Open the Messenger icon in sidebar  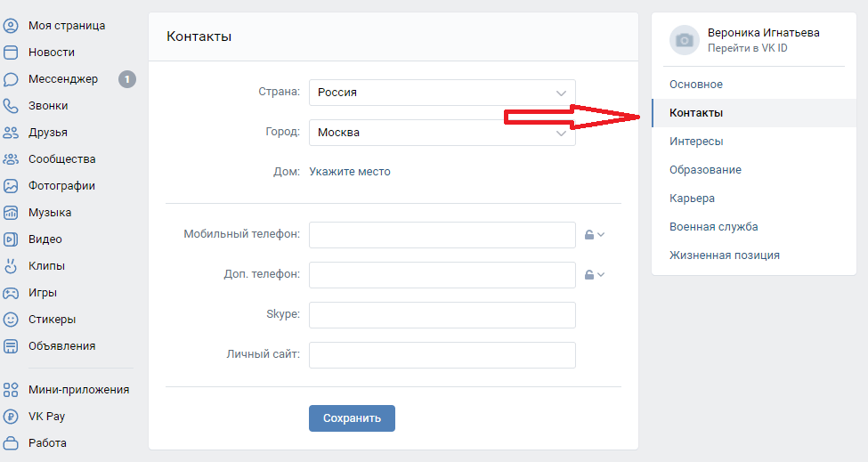click(x=11, y=79)
